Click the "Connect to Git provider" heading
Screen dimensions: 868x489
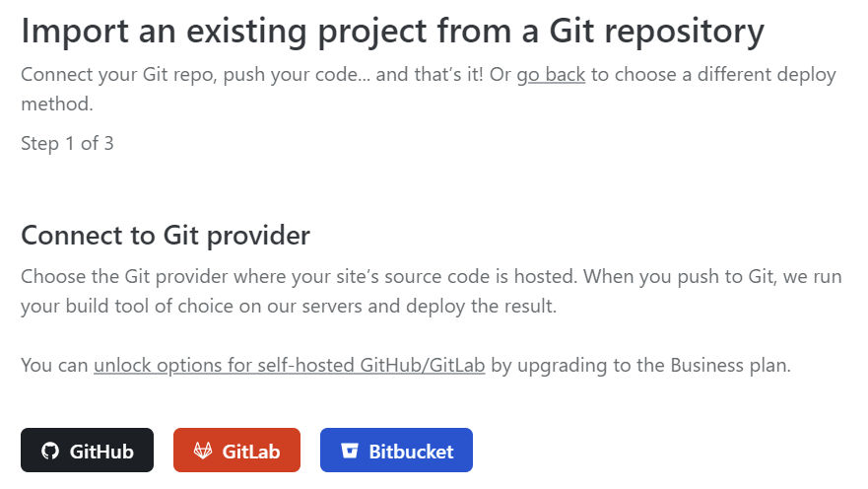[166, 236]
